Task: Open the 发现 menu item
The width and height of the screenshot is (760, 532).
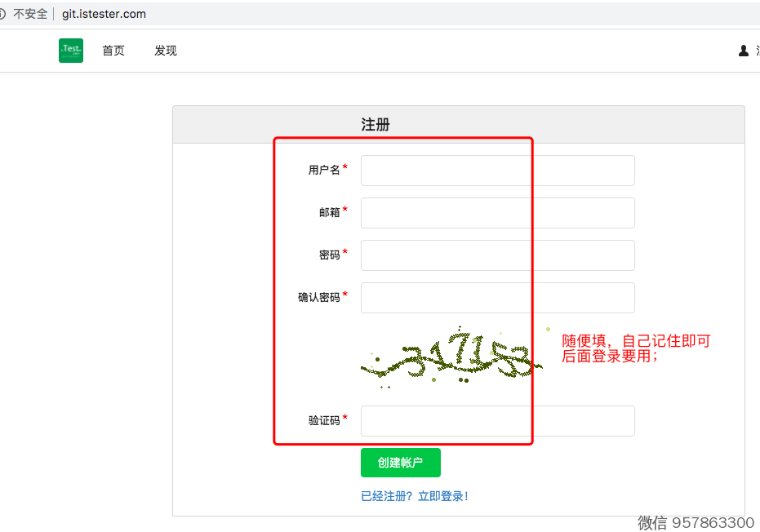Action: click(166, 51)
